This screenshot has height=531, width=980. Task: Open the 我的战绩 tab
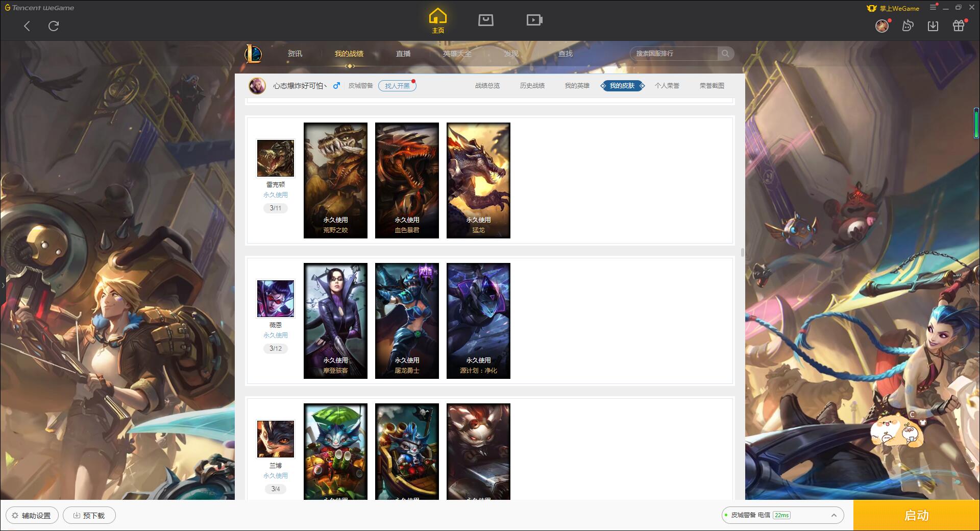[349, 54]
